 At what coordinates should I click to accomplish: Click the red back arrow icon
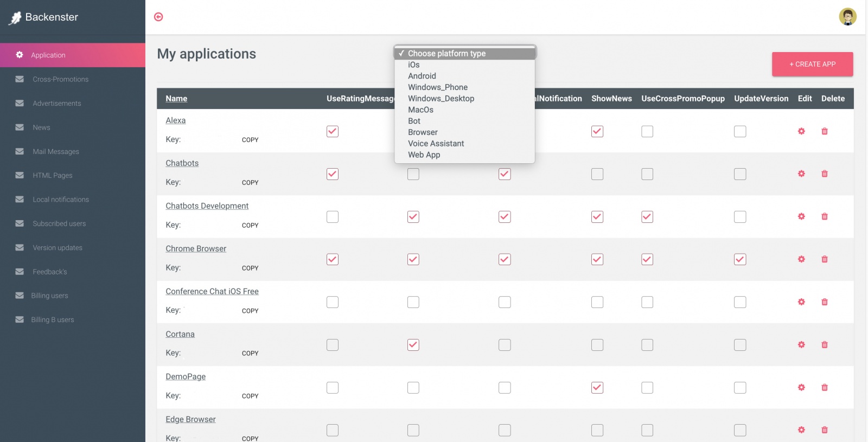[158, 17]
